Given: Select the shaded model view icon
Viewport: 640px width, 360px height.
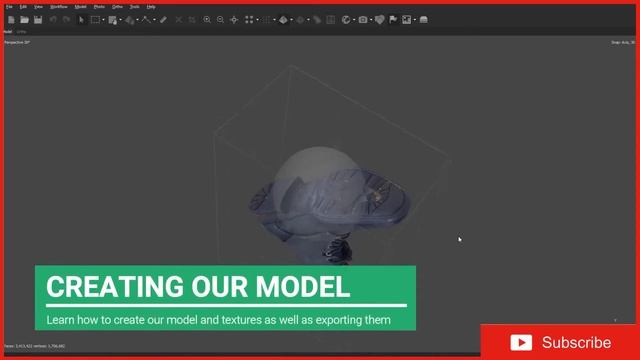Looking at the screenshot, I should [x=283, y=20].
